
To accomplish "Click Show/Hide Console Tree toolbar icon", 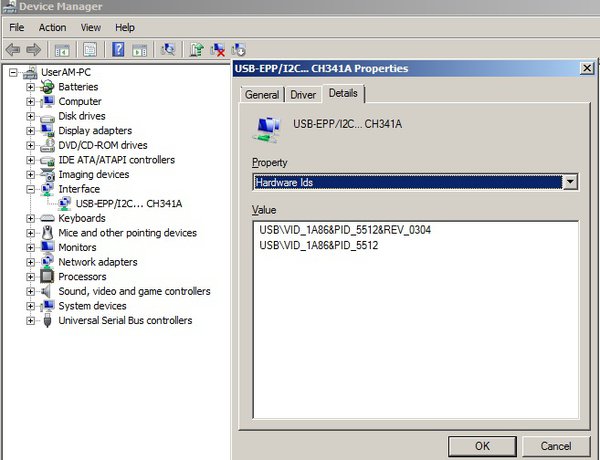I will pos(62,50).
